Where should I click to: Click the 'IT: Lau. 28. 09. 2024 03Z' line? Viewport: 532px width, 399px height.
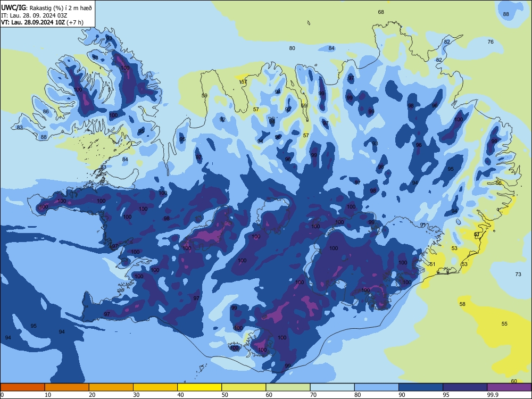tap(34, 15)
